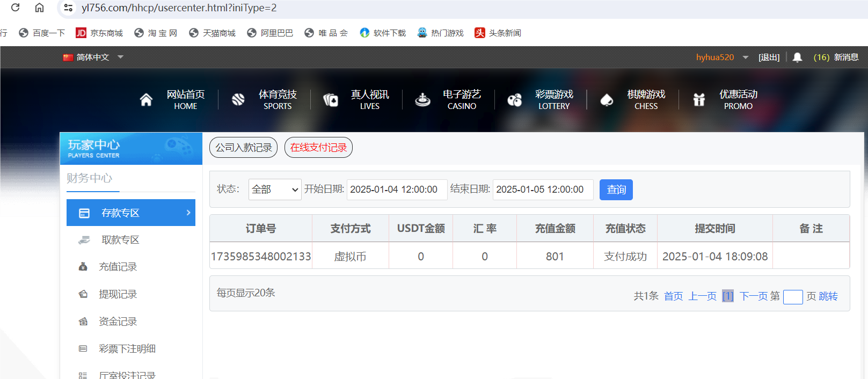This screenshot has width=868, height=379.
Task: Open 取款专区 in the sidebar
Action: (x=121, y=240)
